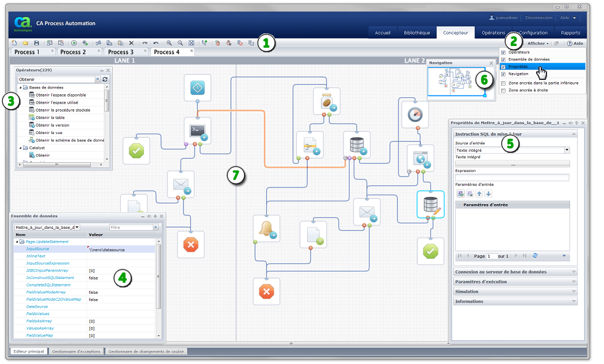Click the Valeur column header
Screen dimensions: 604x364
click(x=121, y=235)
